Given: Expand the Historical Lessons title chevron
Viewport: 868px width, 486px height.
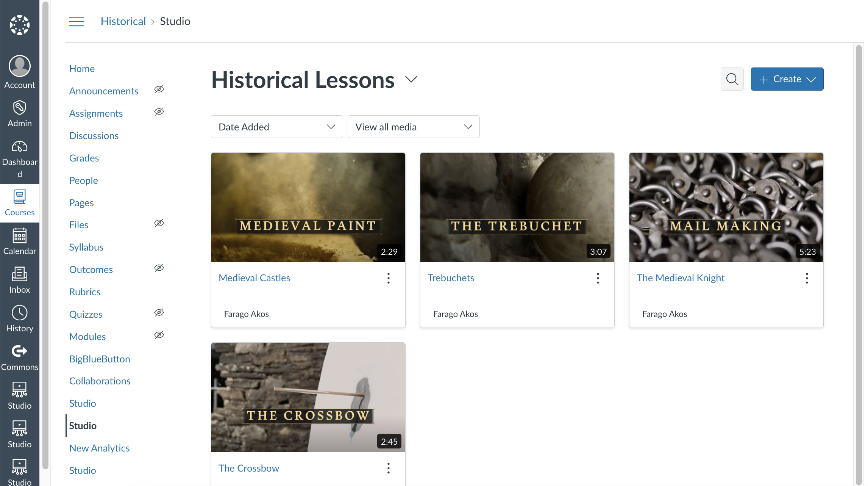Looking at the screenshot, I should tap(411, 79).
